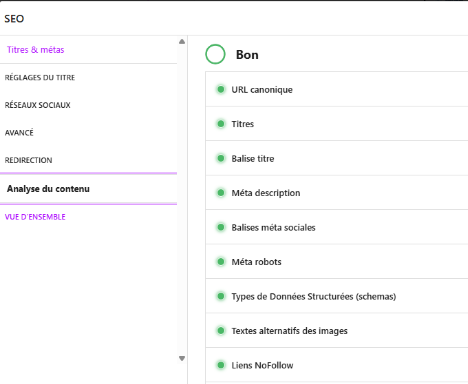This screenshot has width=468, height=384.
Task: Open the REDIRECTION sidebar item
Action: (28, 160)
